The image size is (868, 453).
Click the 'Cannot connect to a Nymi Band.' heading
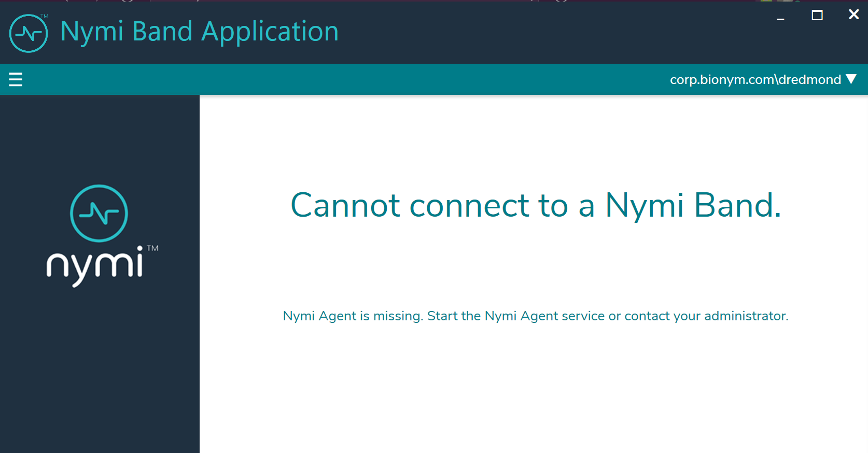click(x=536, y=206)
